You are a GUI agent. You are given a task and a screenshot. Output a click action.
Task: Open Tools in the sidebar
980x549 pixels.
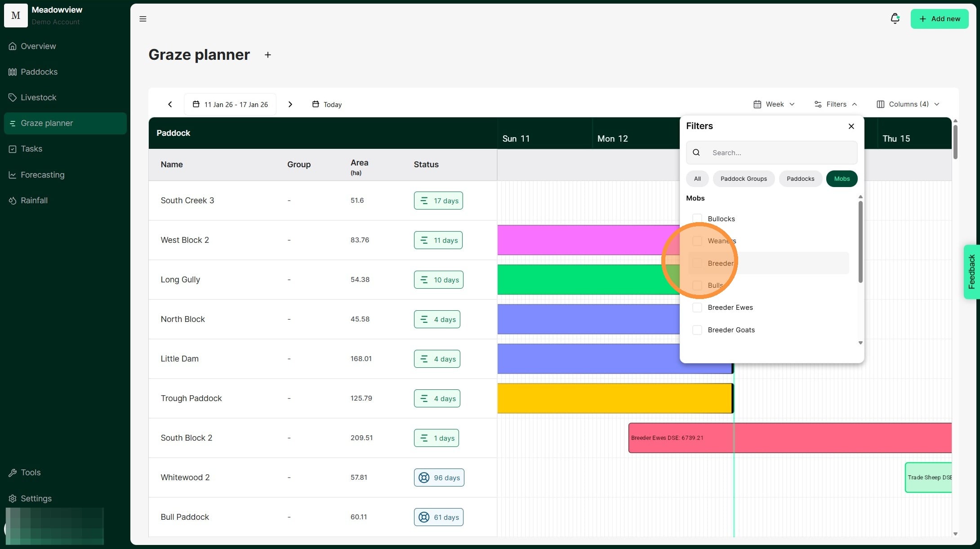coord(31,473)
